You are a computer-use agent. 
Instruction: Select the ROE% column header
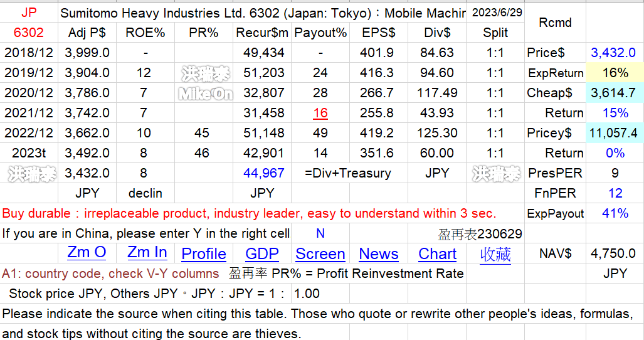(145, 33)
